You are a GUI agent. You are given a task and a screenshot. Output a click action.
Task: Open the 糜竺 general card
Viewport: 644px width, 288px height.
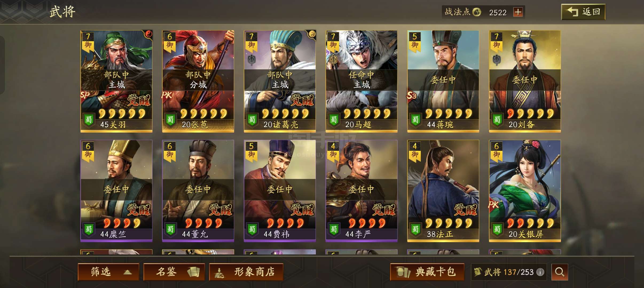point(116,191)
